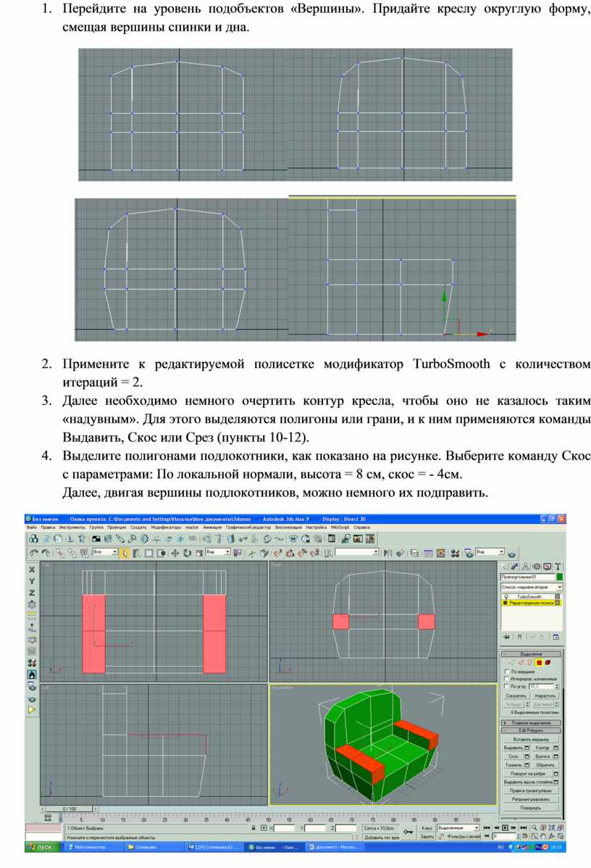Click the Undo arrow in main toolbar
Viewport: 591px width, 868px height.
[x=33, y=553]
